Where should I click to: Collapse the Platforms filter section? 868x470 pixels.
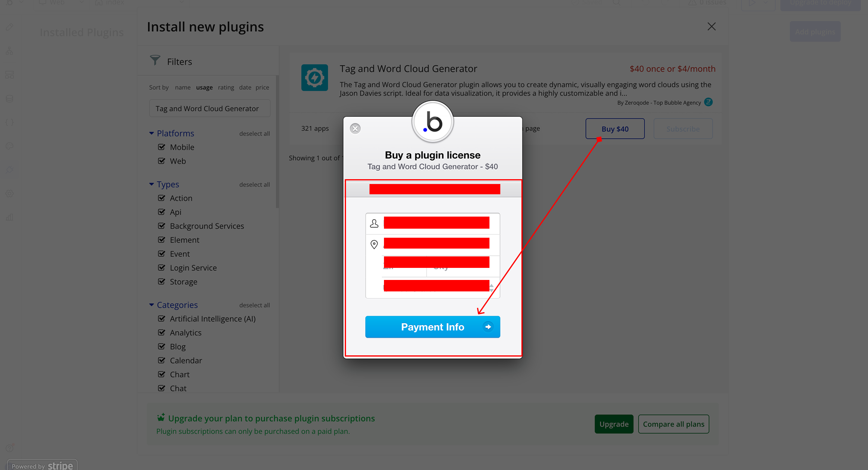[152, 134]
